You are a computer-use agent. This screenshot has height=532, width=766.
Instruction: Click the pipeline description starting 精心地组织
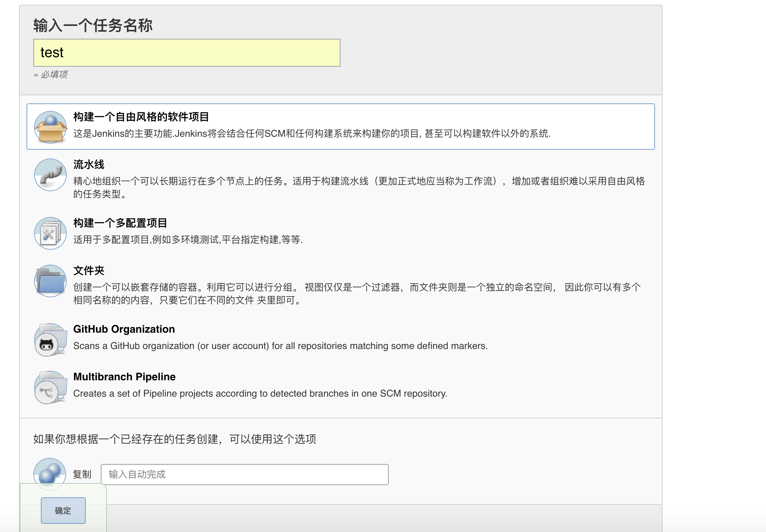pos(359,187)
